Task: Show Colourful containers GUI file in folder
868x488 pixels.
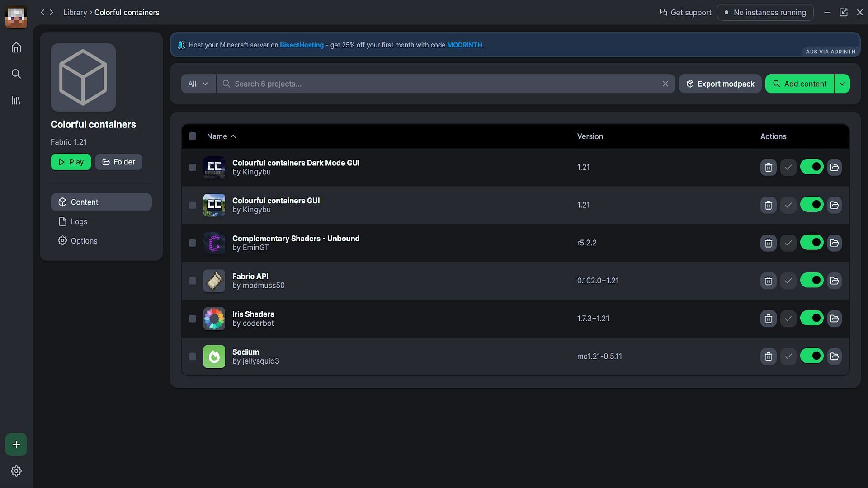Action: coord(834,205)
